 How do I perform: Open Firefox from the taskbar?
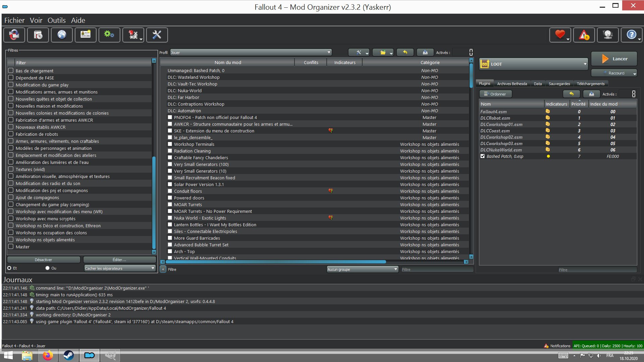click(48, 355)
